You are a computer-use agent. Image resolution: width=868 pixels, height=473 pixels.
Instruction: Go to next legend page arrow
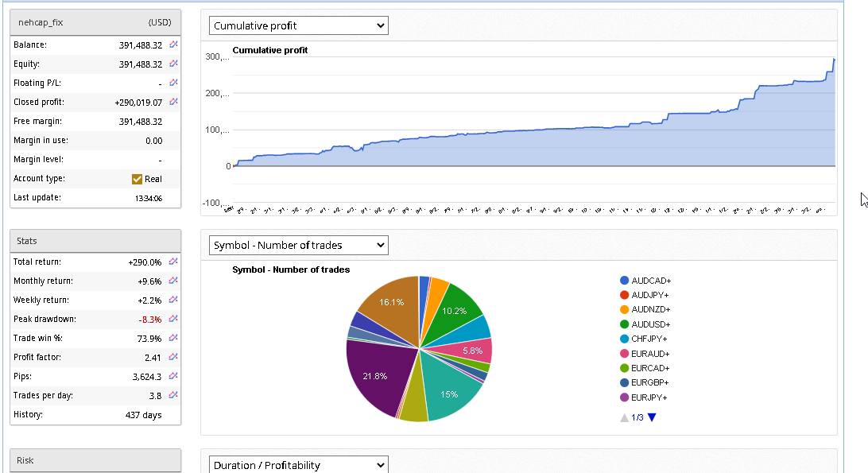pyautogui.click(x=652, y=417)
